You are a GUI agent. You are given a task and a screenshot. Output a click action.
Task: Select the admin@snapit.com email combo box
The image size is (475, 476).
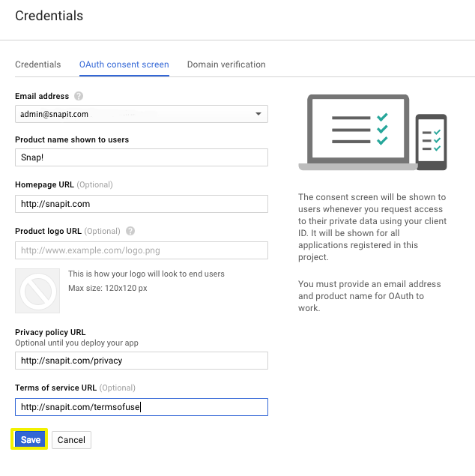click(x=142, y=114)
